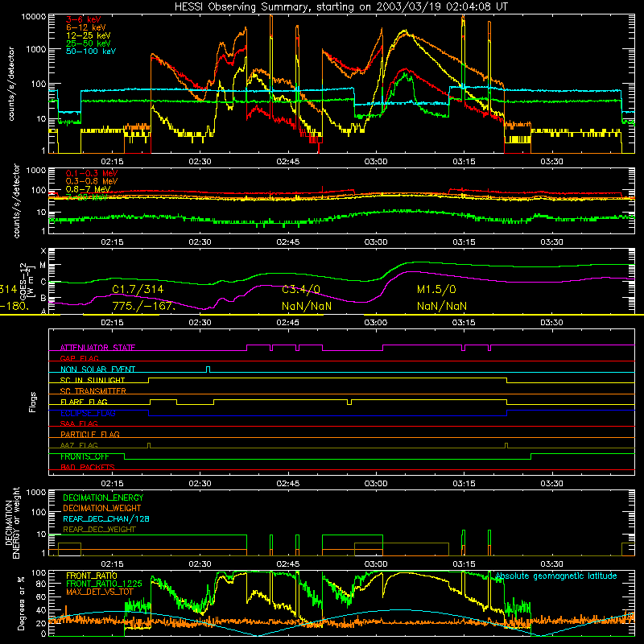644x644 pixels.
Task: Select the AAZ_FLAG label
Action: (x=79, y=446)
